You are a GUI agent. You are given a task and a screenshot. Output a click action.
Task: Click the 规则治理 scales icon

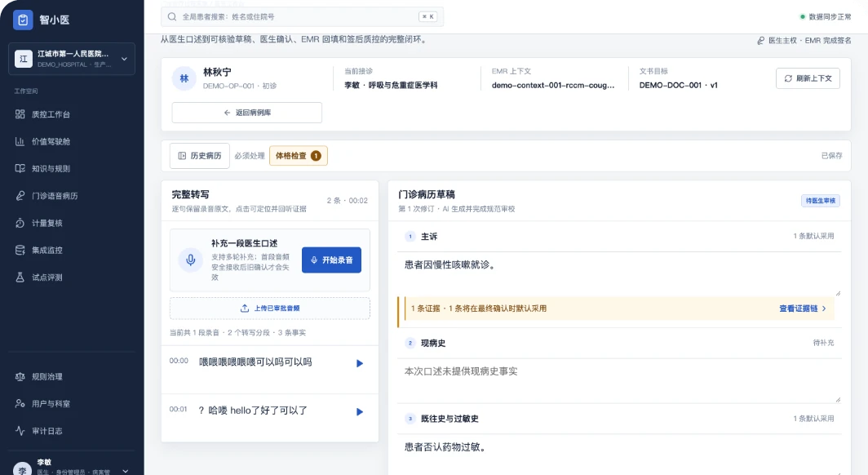[20, 376]
